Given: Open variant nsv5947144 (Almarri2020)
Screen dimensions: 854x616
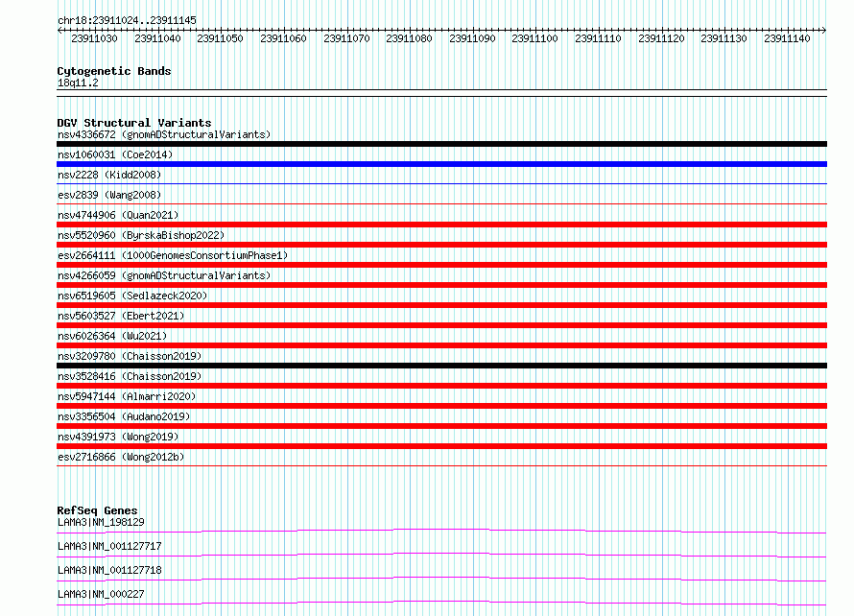Looking at the screenshot, I should coord(127,396).
